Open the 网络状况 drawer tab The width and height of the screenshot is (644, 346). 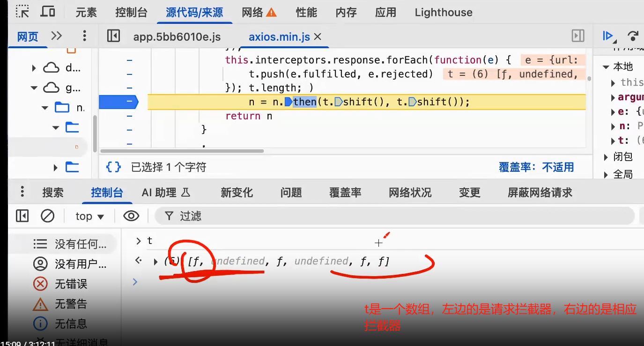pyautogui.click(x=410, y=192)
